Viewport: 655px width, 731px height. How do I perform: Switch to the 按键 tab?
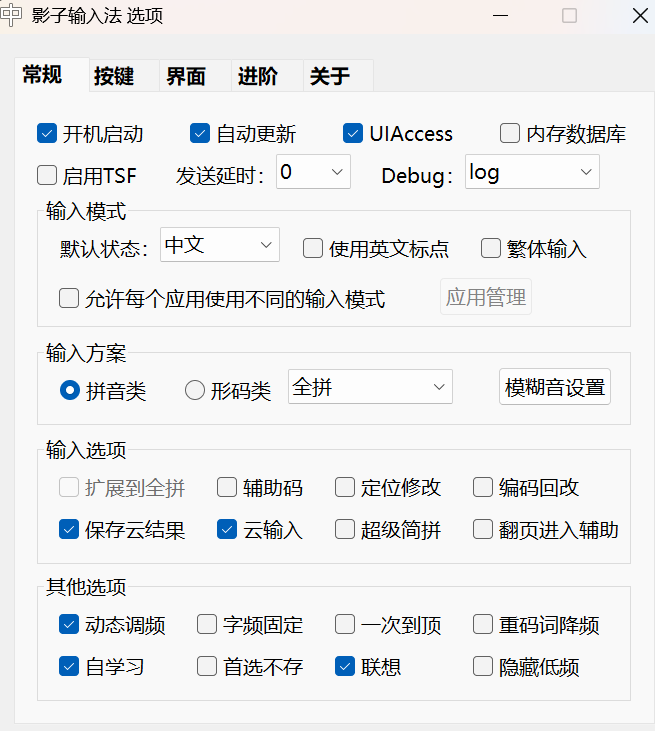pos(124,76)
